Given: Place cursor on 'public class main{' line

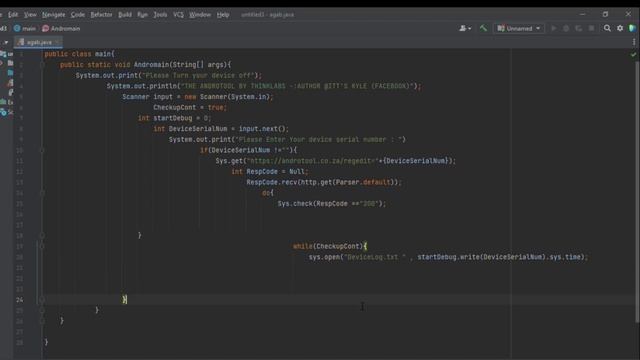Looking at the screenshot, I should [x=80, y=54].
